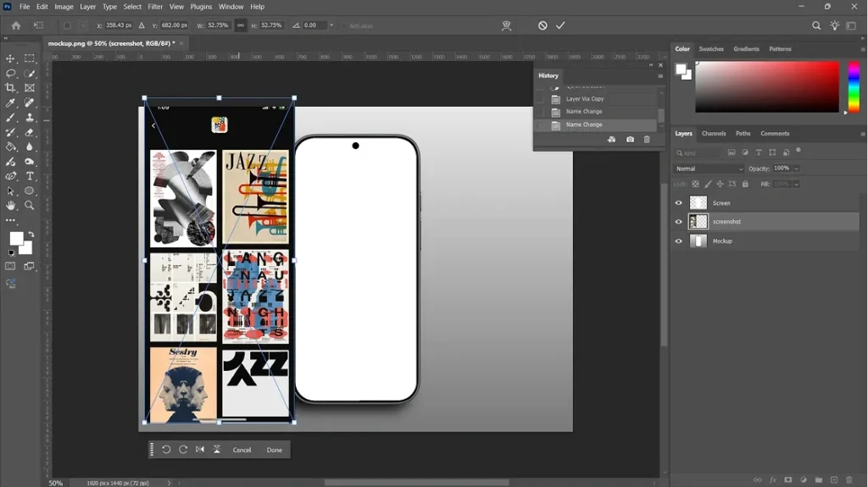The height and width of the screenshot is (487, 868).
Task: Open the screen mode change icon
Action: 30,266
